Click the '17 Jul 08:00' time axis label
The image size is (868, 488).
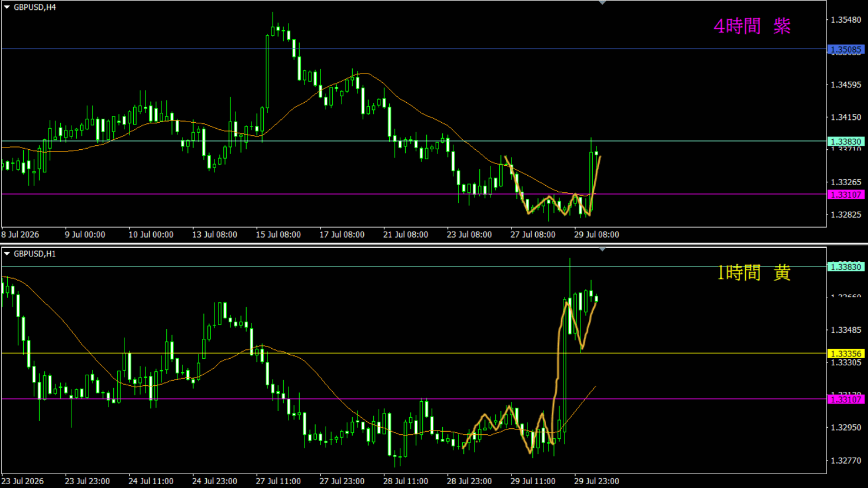coord(342,234)
